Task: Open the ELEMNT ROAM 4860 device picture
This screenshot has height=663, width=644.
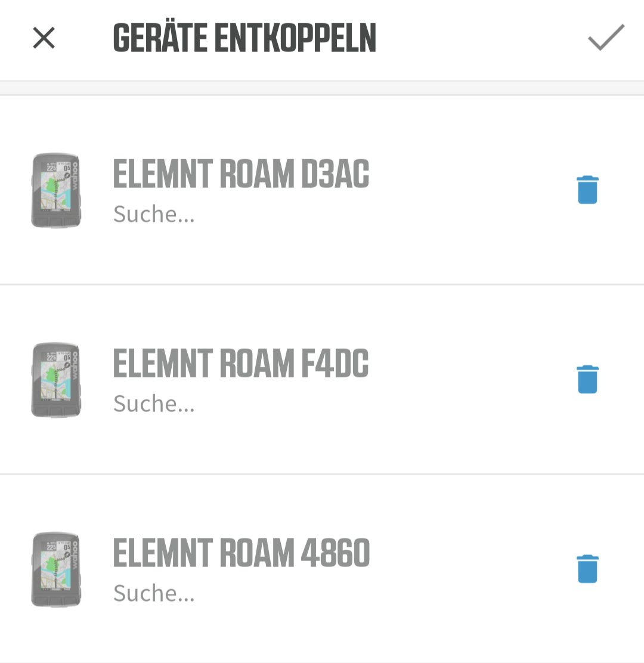Action: click(55, 569)
